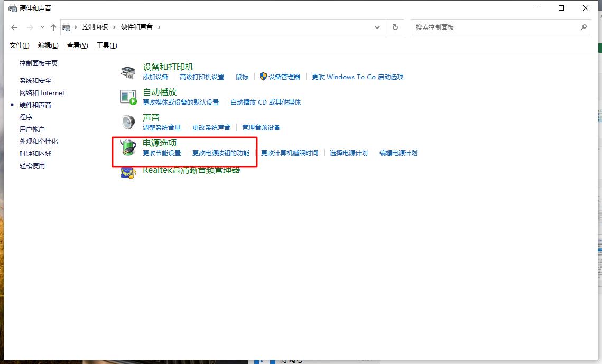602x364 pixels.
Task: Open 设备和打印机 heading link
Action: click(x=168, y=67)
